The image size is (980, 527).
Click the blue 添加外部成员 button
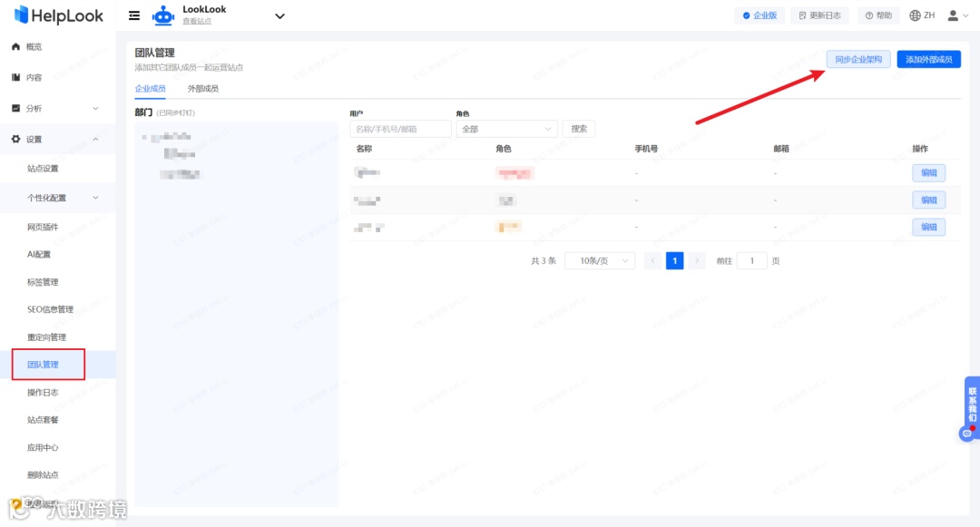click(x=929, y=57)
